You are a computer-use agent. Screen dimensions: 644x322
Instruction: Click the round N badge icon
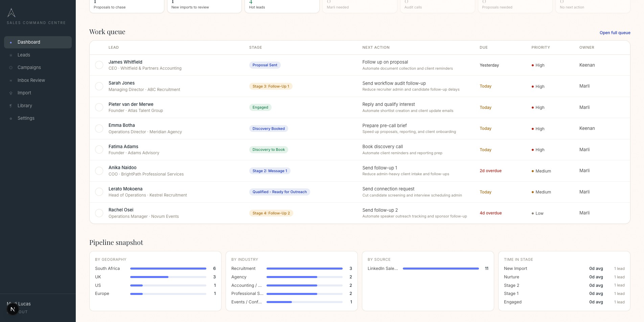[13, 309]
